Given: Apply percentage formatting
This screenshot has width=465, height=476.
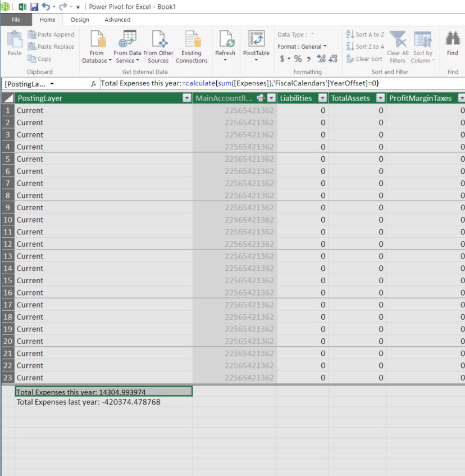Looking at the screenshot, I should [298, 58].
